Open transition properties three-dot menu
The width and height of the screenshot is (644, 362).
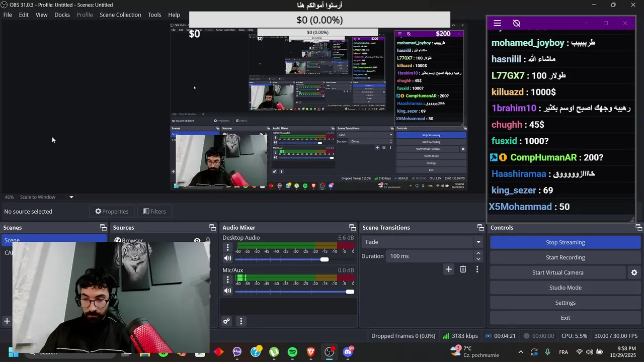pyautogui.click(x=477, y=269)
